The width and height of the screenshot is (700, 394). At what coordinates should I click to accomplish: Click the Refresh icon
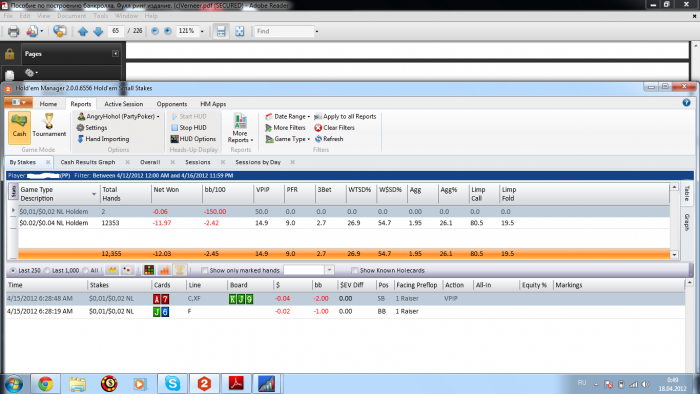tap(318, 139)
